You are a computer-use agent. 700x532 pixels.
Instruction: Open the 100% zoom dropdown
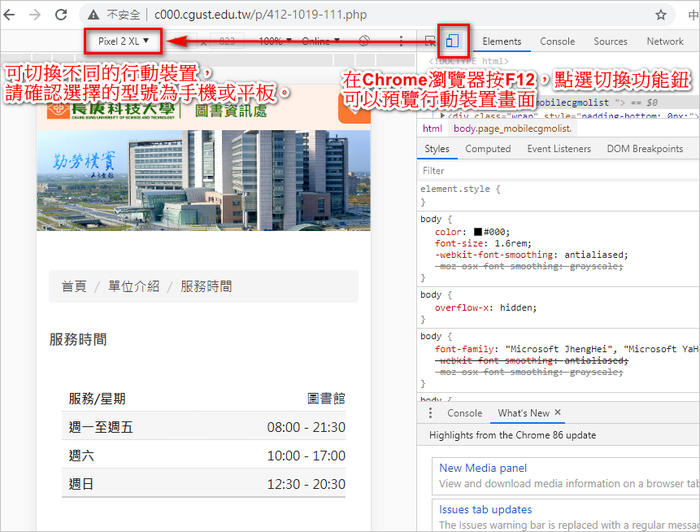[x=275, y=41]
